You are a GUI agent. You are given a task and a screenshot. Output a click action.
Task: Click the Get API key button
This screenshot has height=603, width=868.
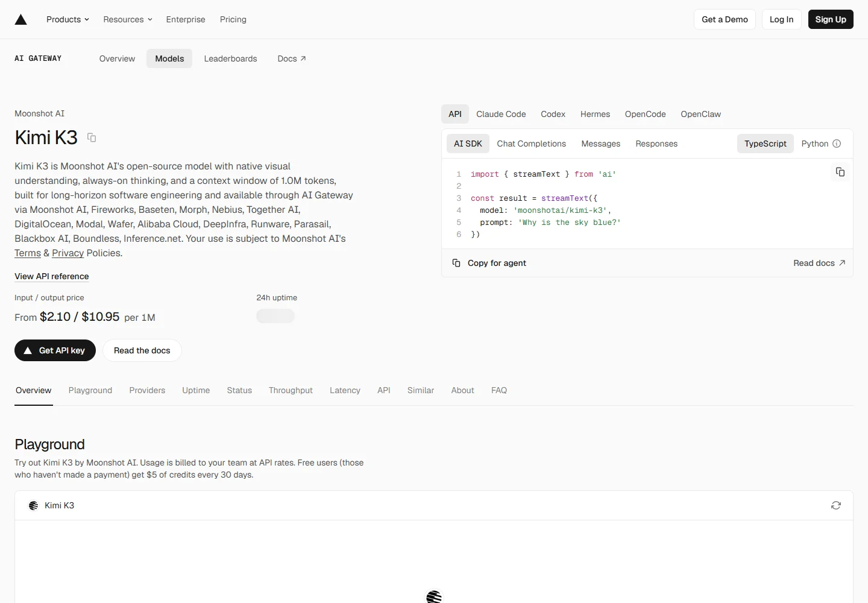click(x=55, y=350)
